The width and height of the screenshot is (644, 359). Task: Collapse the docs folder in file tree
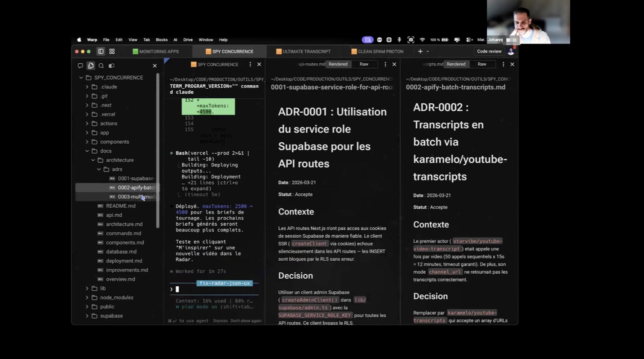click(x=88, y=151)
